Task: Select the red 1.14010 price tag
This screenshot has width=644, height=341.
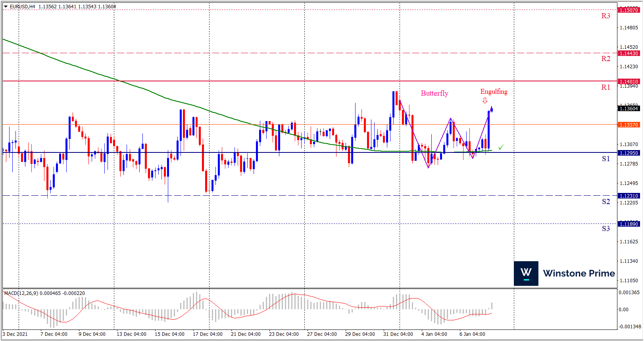Action: 629,81
